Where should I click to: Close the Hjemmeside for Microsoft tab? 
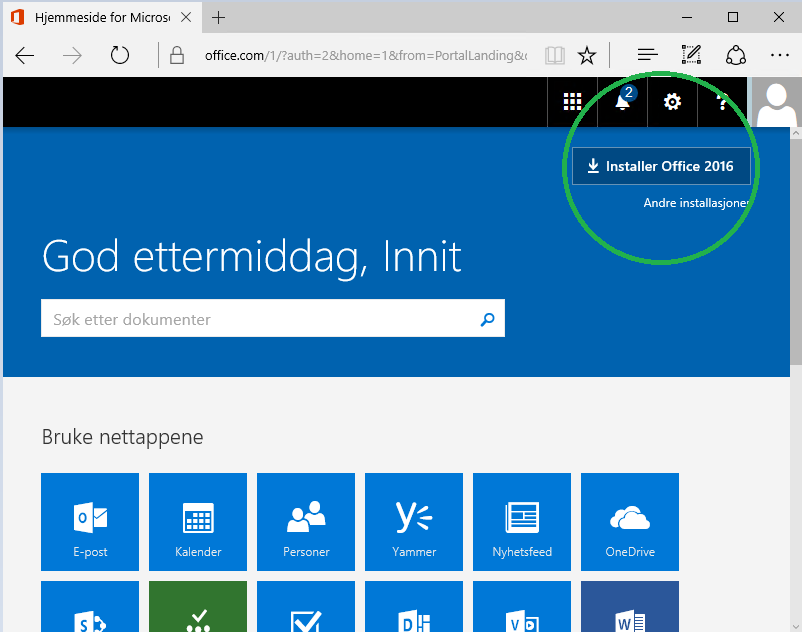(186, 17)
